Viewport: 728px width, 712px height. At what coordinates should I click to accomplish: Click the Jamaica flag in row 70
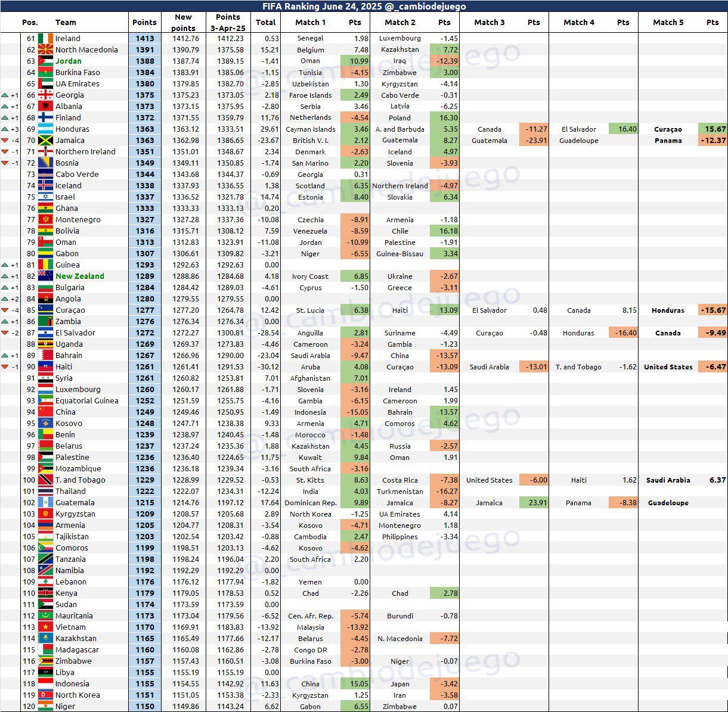coord(45,141)
